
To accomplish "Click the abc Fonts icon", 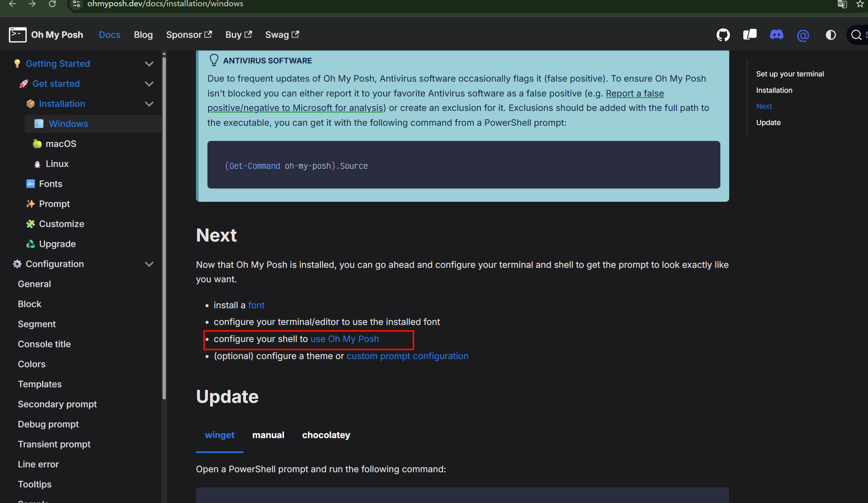I will click(30, 184).
